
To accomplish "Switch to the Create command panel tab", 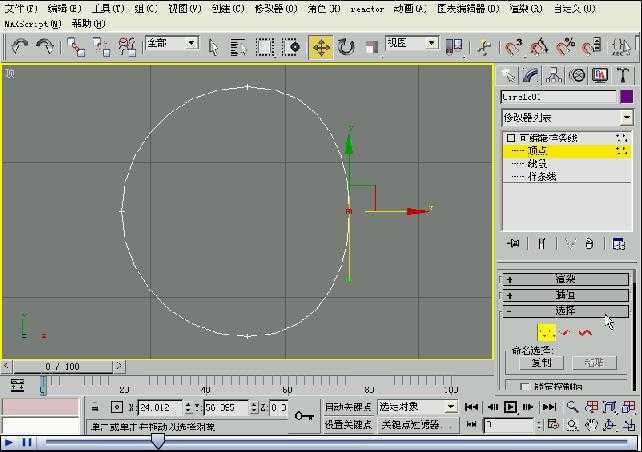I will [x=509, y=75].
